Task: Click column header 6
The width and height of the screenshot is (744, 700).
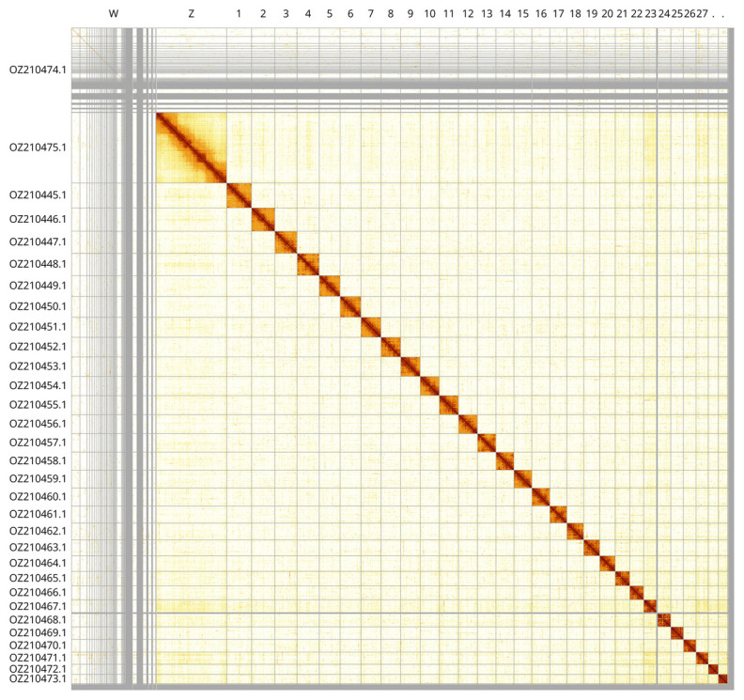Action: coord(350,14)
